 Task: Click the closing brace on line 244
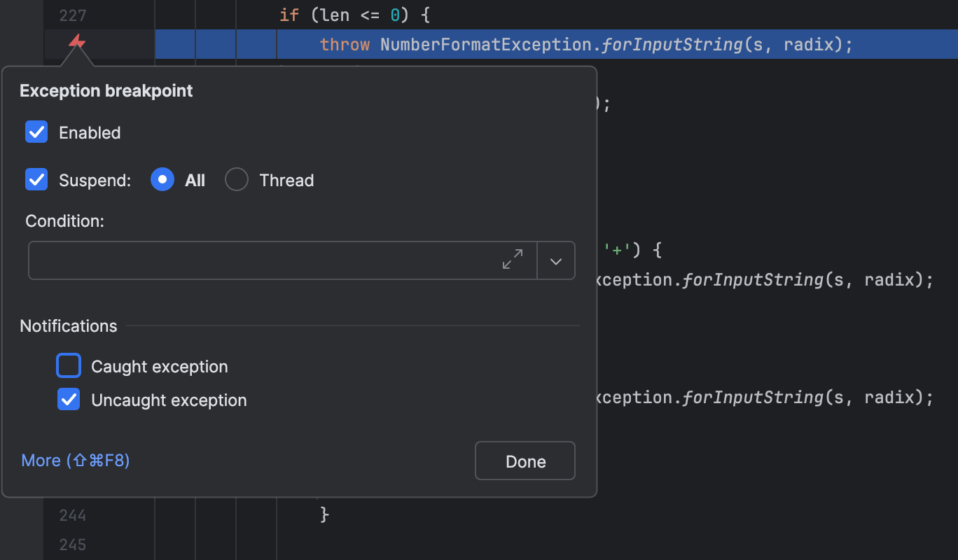coord(324,515)
